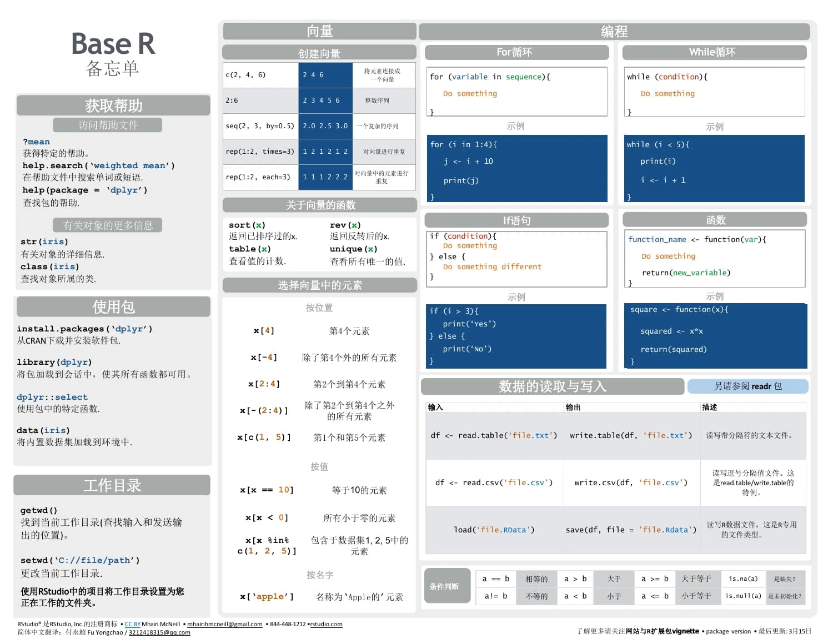Image resolution: width=833 pixels, height=644 pixels.
Task: Select the class(iris) command
Action: click(50, 266)
